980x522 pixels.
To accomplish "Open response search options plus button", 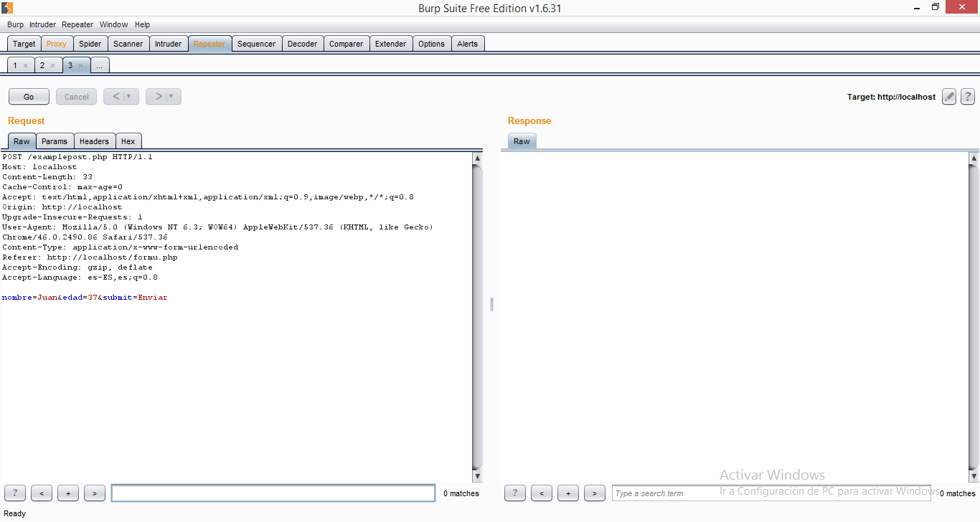I will click(x=568, y=493).
